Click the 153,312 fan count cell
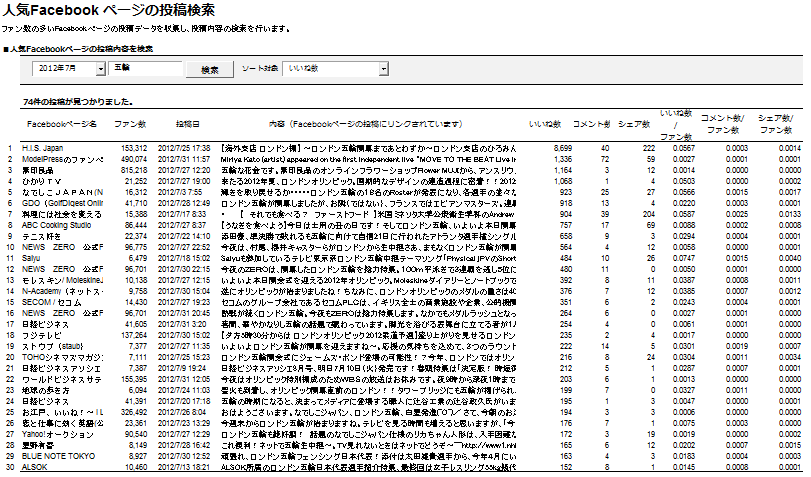The width and height of the screenshot is (811, 477). 134,148
